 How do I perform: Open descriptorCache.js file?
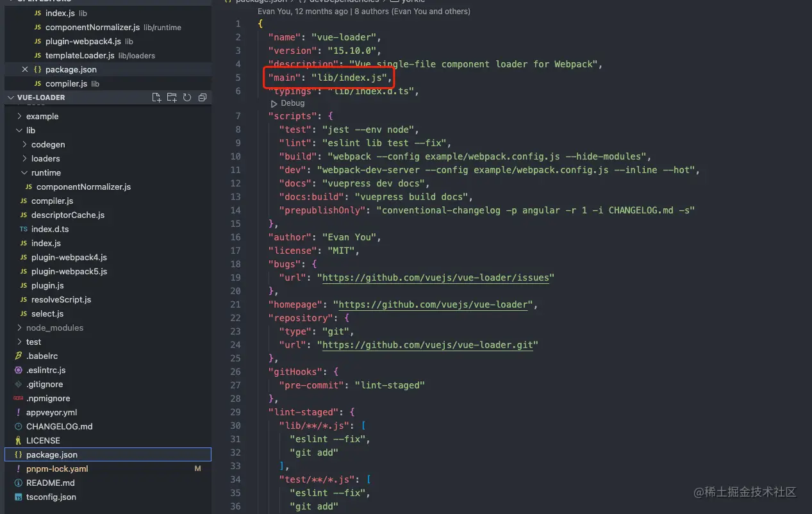tap(108, 215)
